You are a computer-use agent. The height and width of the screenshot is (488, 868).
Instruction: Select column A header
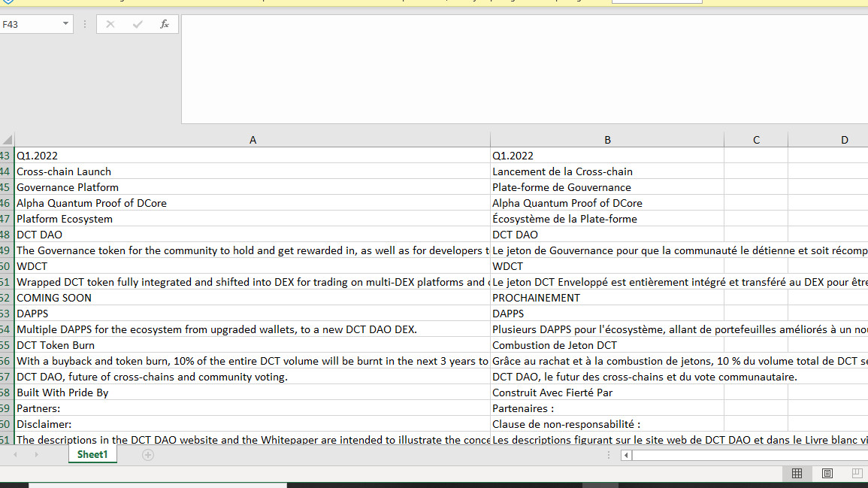[x=253, y=140]
